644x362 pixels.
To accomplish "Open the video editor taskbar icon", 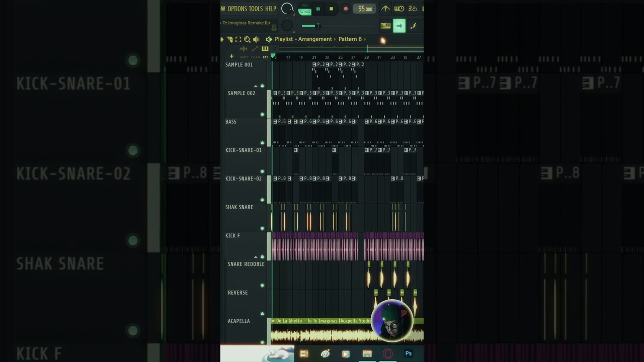I will tap(304, 353).
